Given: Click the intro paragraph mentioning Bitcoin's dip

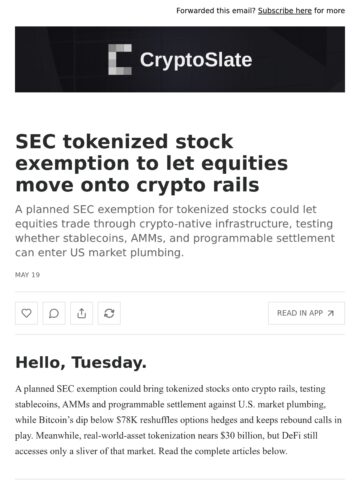Looking at the screenshot, I should click(178, 420).
